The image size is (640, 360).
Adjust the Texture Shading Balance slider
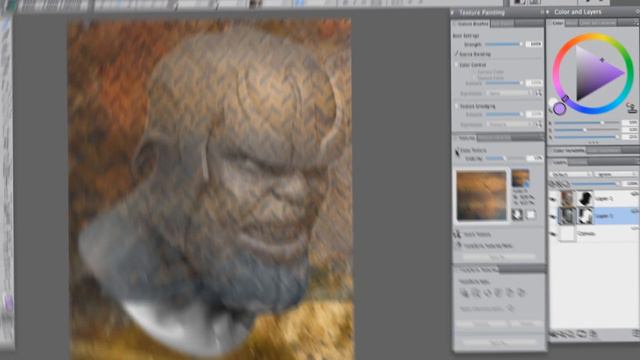pyautogui.click(x=504, y=114)
